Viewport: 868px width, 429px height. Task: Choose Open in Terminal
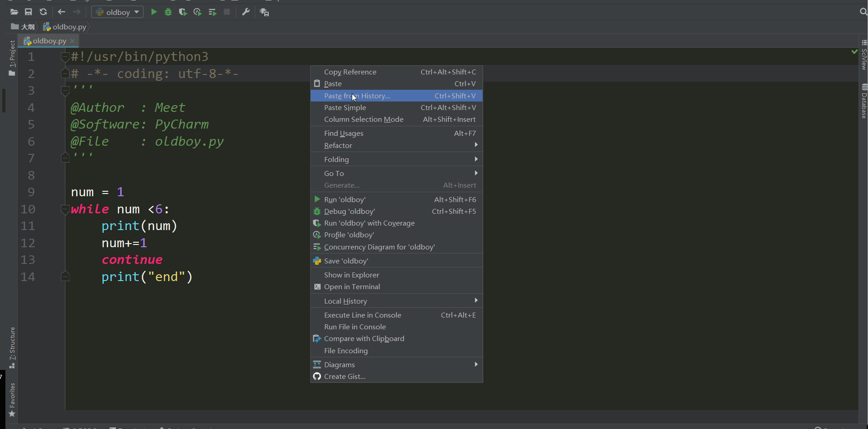click(396, 286)
